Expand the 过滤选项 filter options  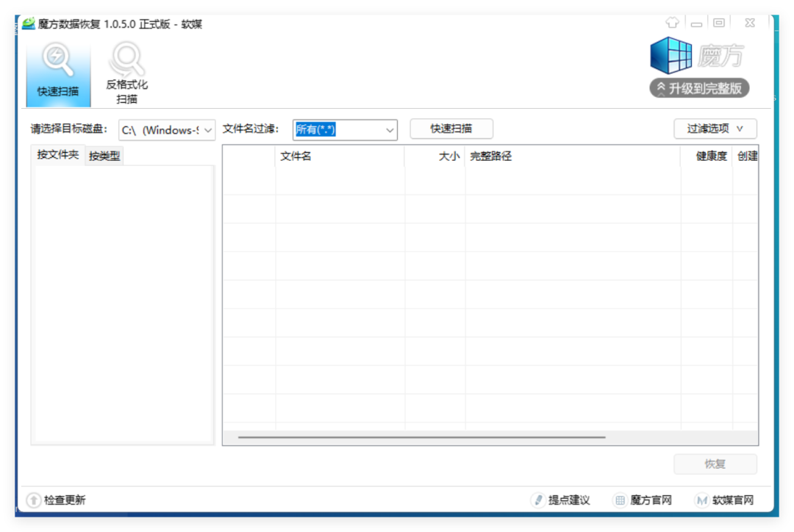[x=715, y=129]
